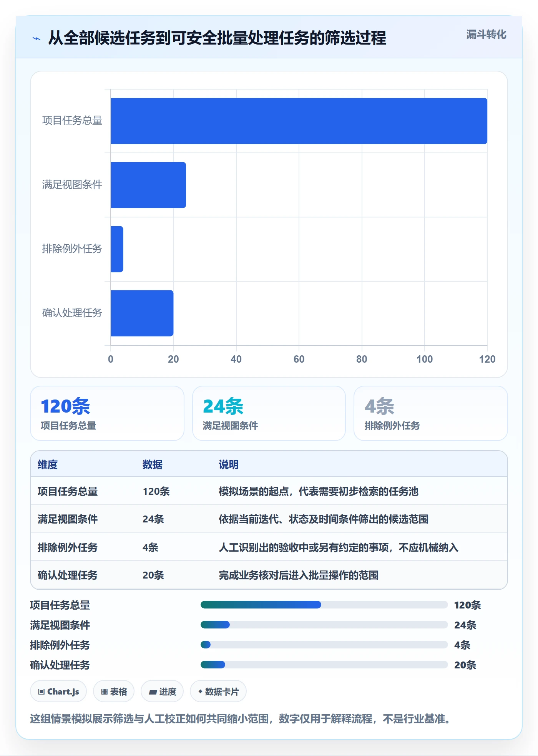
Task: Click the y-axis label 确认处理任务
Action: [72, 313]
